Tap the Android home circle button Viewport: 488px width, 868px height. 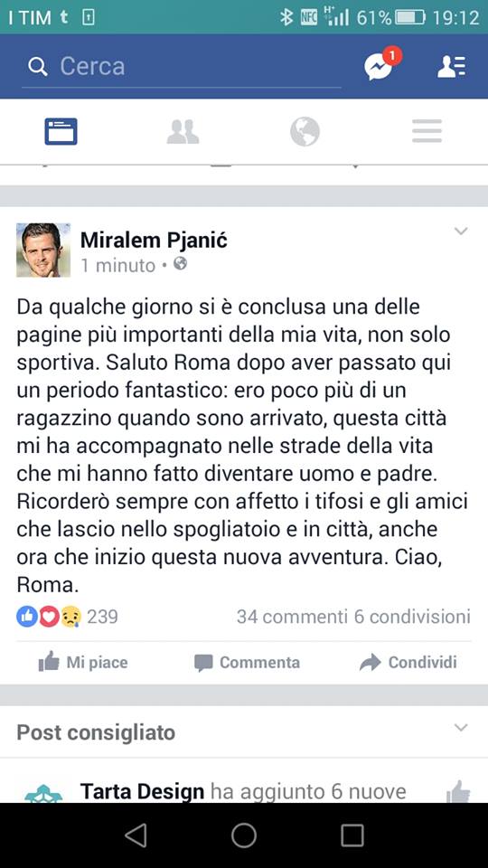[x=244, y=835]
